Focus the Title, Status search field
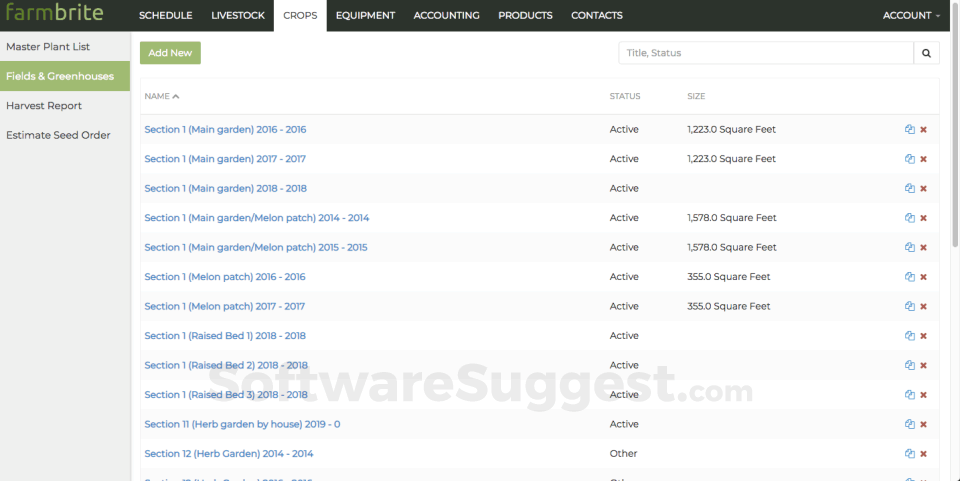This screenshot has height=481, width=960. (x=766, y=53)
